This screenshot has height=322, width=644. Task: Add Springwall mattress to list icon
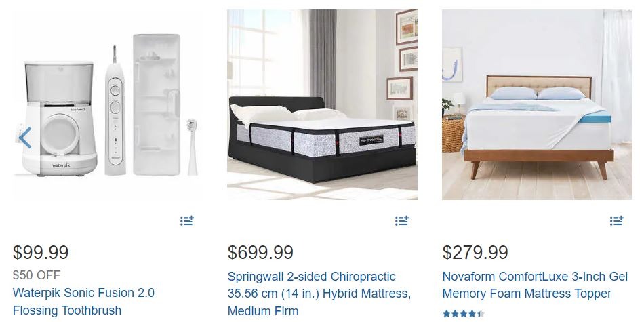point(402,220)
